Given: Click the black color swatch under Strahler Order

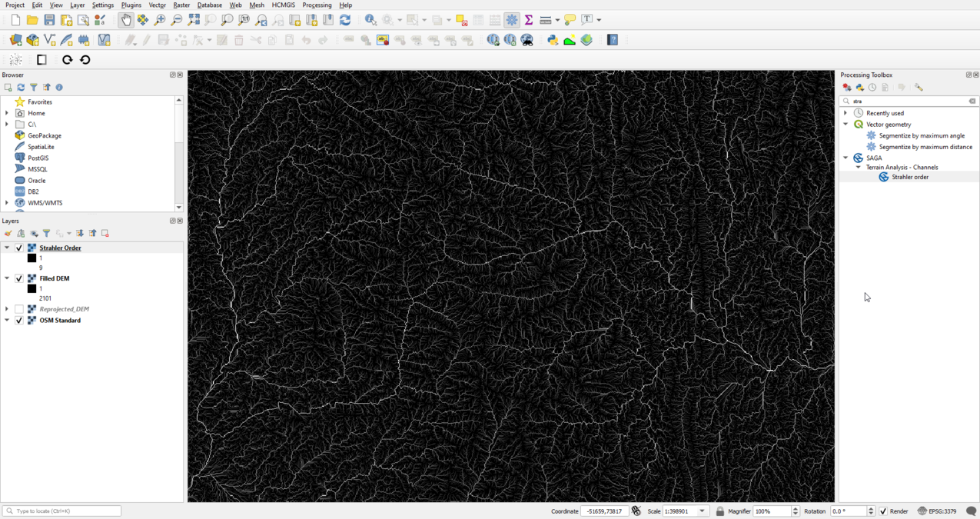Looking at the screenshot, I should pos(32,258).
